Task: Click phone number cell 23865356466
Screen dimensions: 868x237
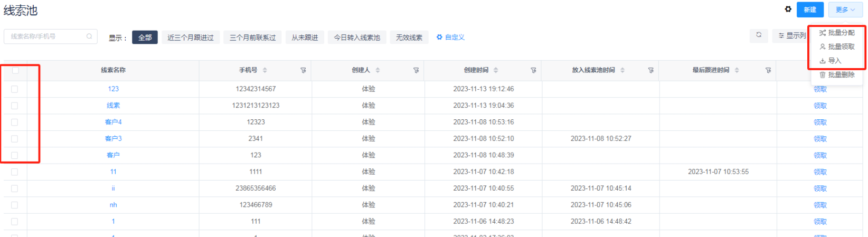Action: point(256,188)
